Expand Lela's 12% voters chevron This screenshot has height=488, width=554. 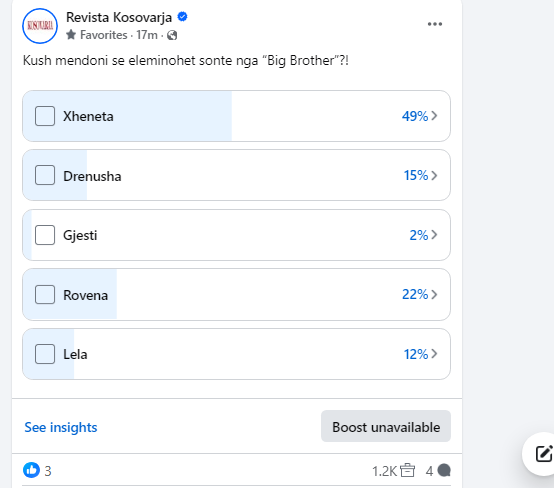(x=434, y=354)
